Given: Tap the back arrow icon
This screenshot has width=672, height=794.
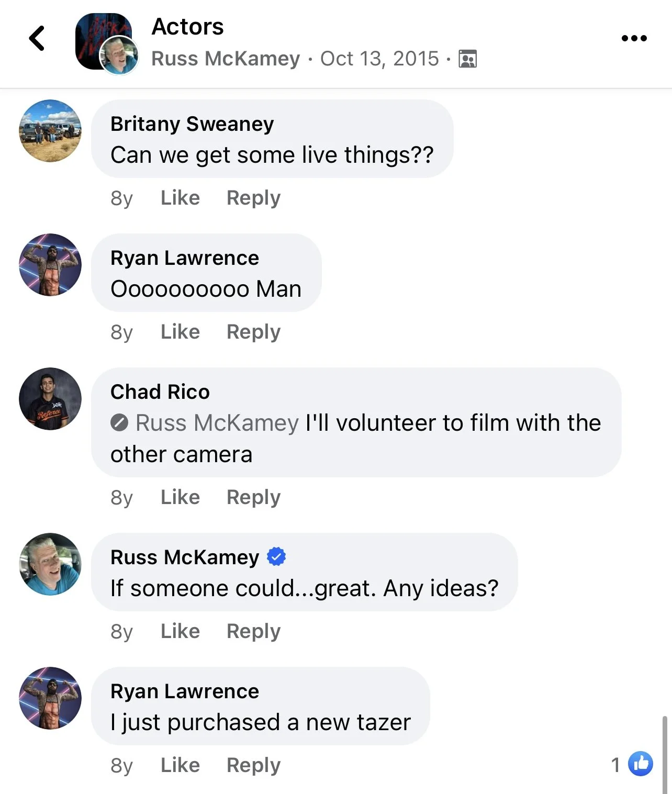Looking at the screenshot, I should [x=37, y=38].
